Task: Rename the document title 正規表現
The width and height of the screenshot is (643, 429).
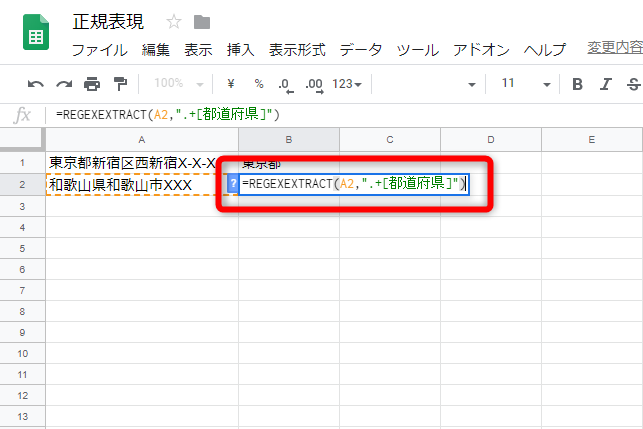Action: coord(108,22)
